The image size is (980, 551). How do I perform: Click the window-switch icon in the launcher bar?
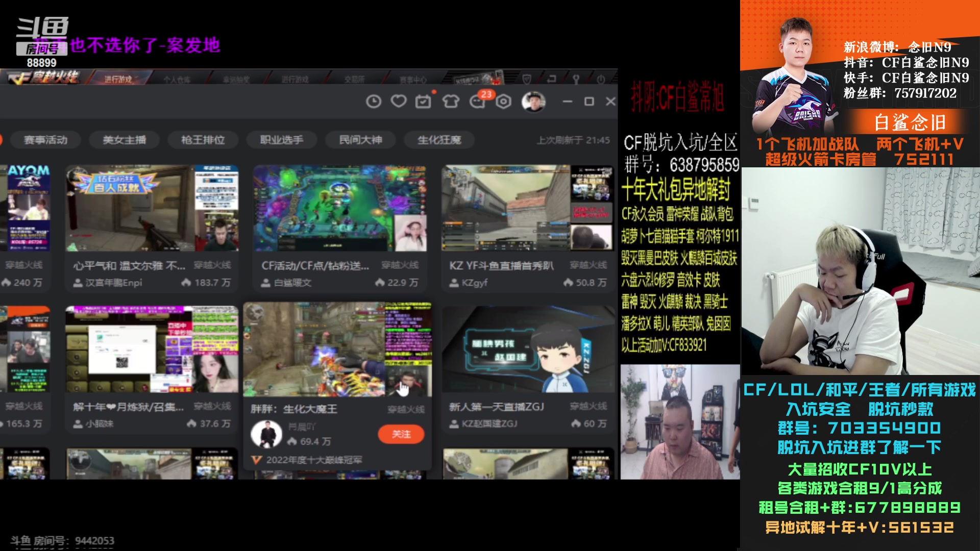point(552,78)
